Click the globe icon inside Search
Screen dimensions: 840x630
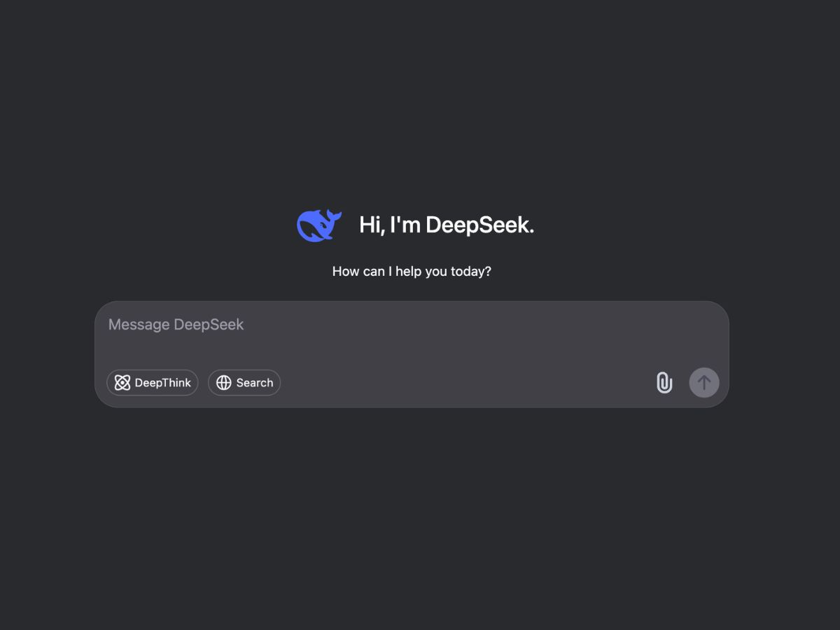point(224,383)
